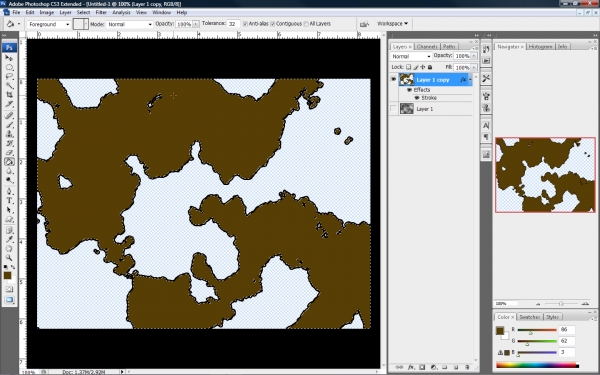Hide Layer 1 copy using eye icon
The image size is (600, 375).
tap(393, 79)
